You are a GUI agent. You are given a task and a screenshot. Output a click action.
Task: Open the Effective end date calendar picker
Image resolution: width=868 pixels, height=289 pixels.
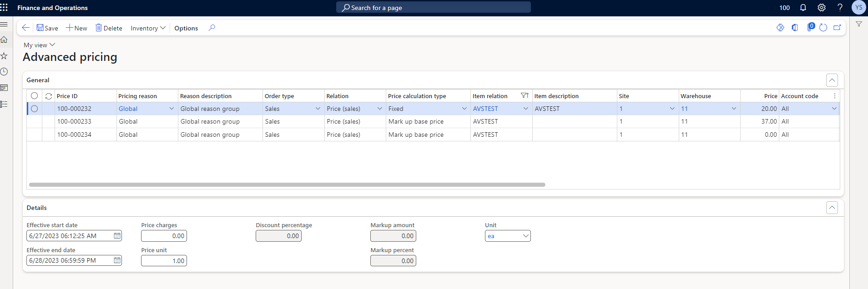pyautogui.click(x=117, y=260)
